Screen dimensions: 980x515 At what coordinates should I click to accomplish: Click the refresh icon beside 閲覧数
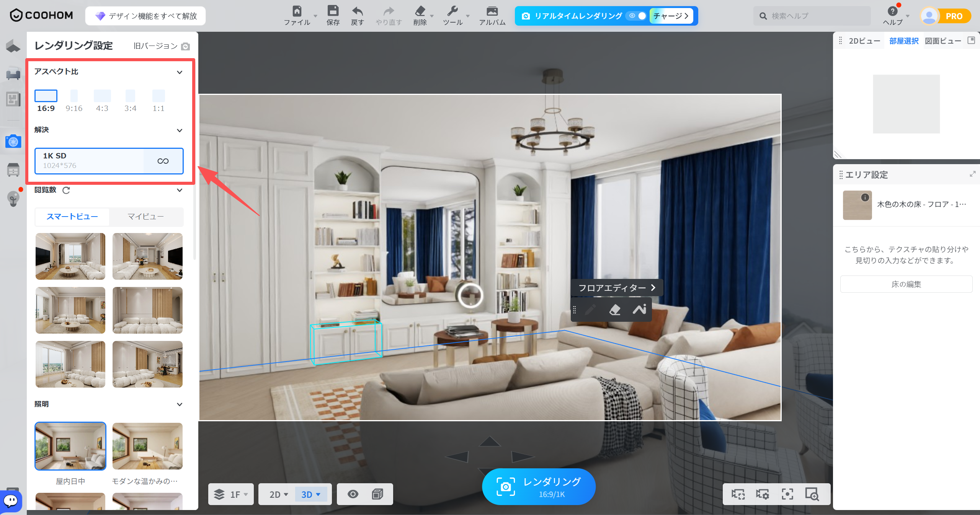point(66,190)
